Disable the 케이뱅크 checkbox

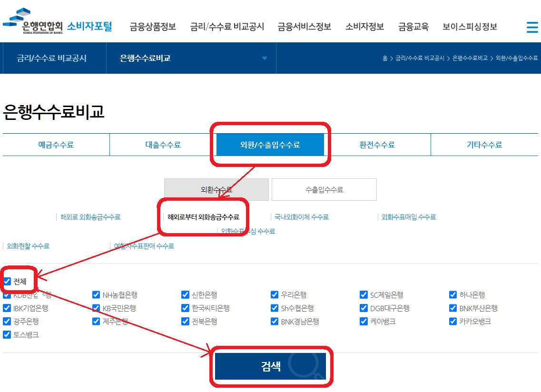[x=364, y=321]
